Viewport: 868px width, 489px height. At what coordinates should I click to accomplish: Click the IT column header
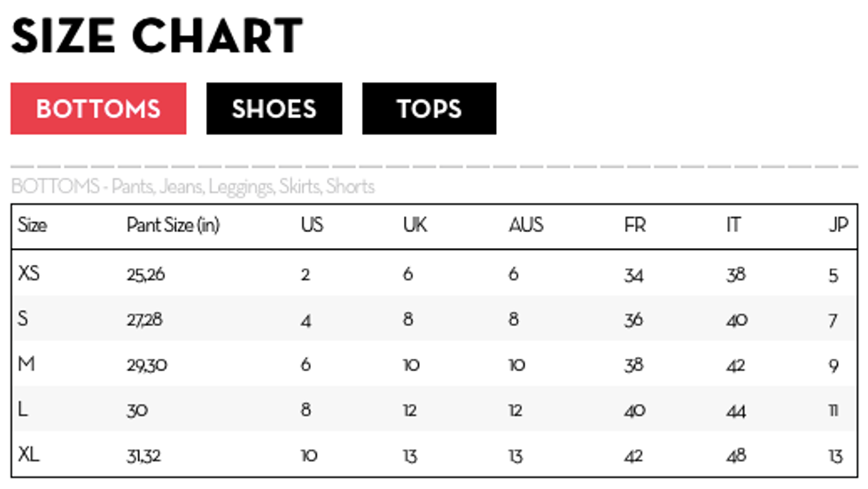pyautogui.click(x=733, y=225)
